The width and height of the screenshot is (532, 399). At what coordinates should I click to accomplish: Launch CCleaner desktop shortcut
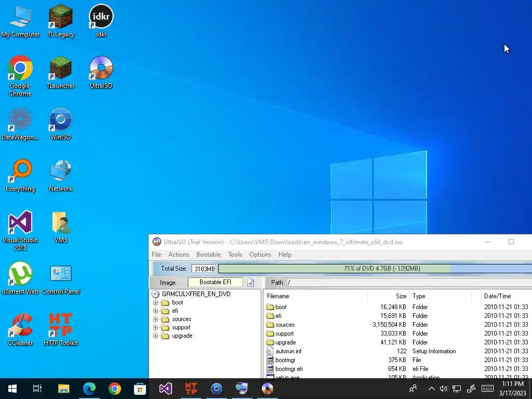(20, 330)
